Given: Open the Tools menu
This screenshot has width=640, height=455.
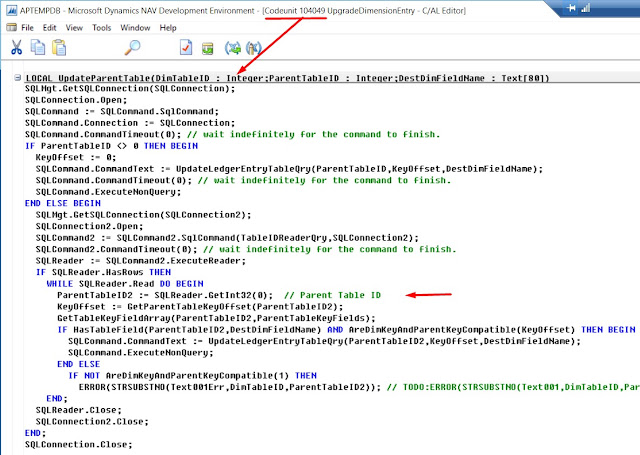Looking at the screenshot, I should (102, 28).
